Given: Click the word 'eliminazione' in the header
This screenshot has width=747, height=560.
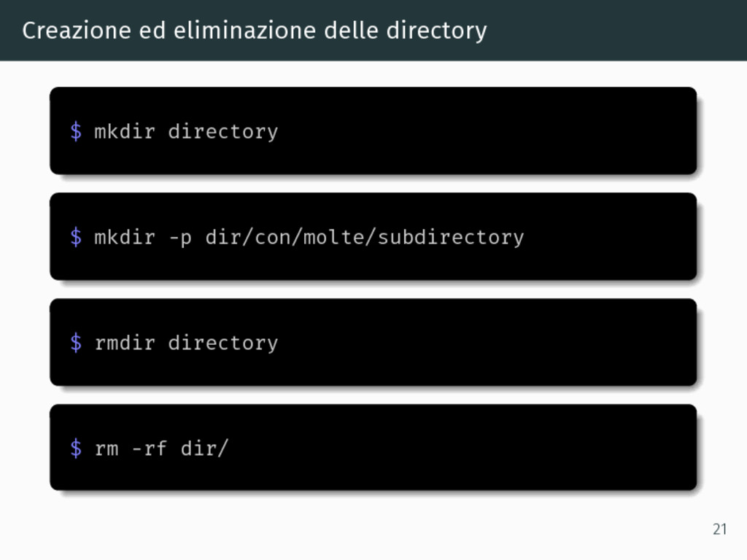Looking at the screenshot, I should click(x=244, y=31).
